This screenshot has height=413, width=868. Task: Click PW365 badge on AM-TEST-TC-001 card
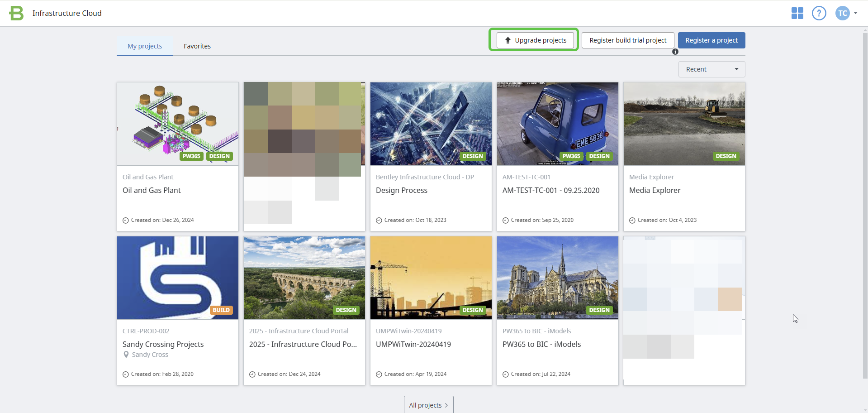pyautogui.click(x=571, y=156)
